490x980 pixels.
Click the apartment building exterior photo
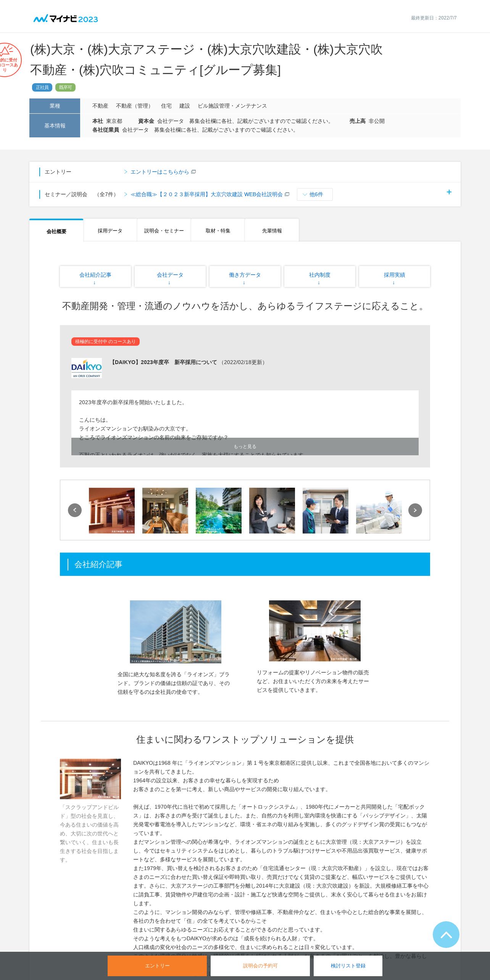coord(176,632)
